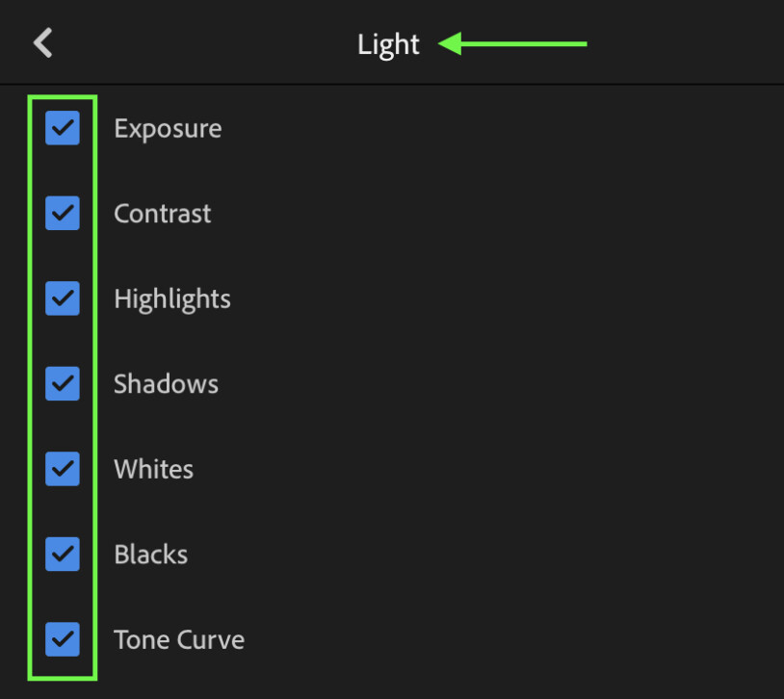Screen dimensions: 784x699
Task: Click the Light panel title
Action: point(388,44)
